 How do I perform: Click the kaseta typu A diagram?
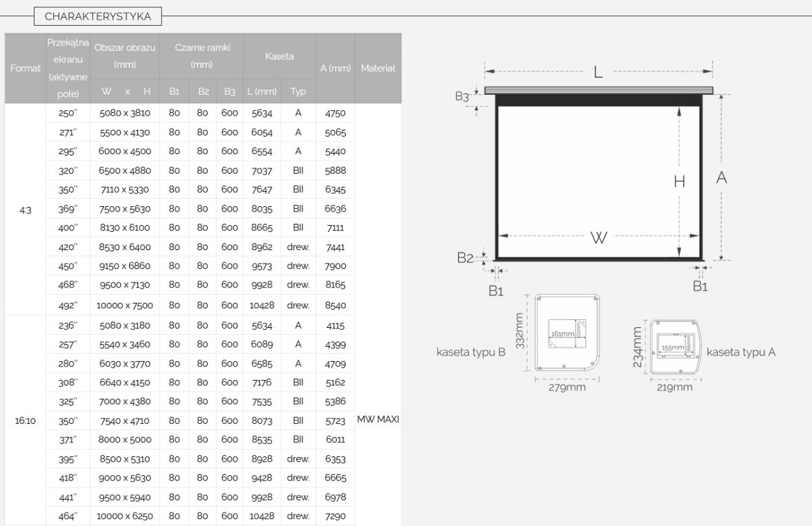point(674,347)
